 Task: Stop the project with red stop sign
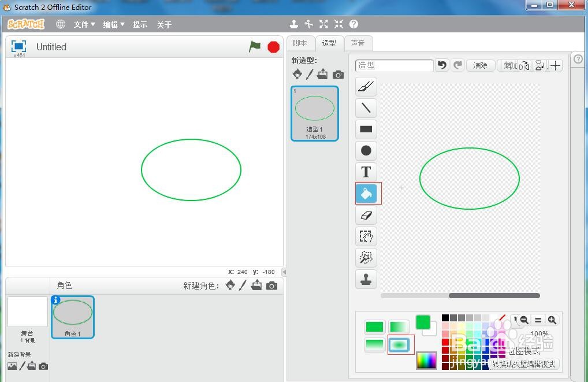click(273, 47)
